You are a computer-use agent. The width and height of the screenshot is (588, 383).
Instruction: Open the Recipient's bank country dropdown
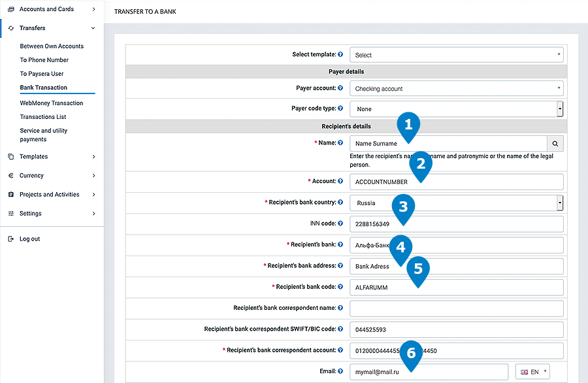456,203
